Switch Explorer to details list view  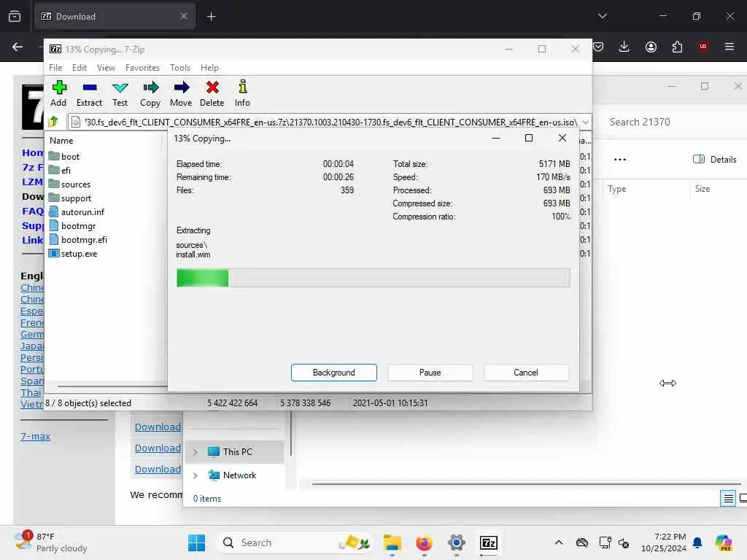pyautogui.click(x=728, y=499)
